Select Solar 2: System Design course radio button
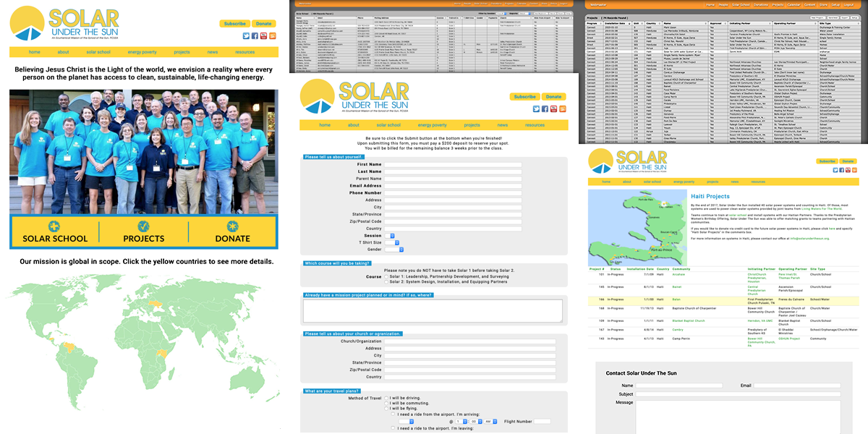 click(386, 282)
